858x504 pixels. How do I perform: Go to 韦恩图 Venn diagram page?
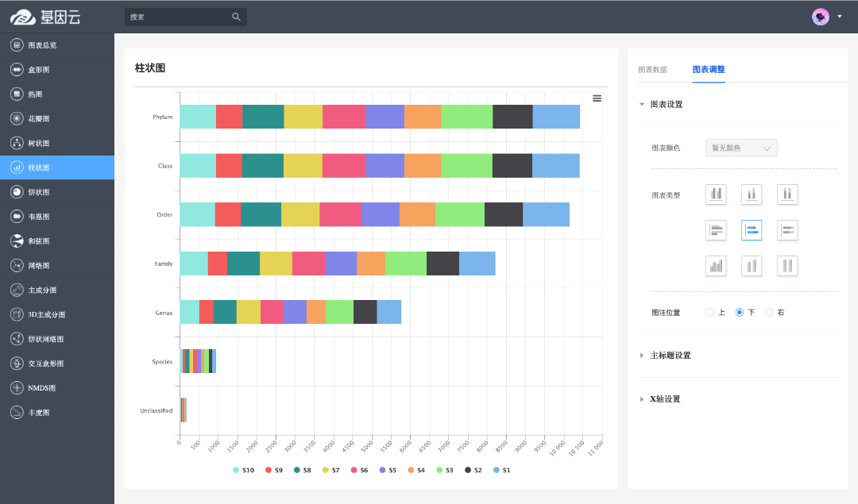coord(39,217)
